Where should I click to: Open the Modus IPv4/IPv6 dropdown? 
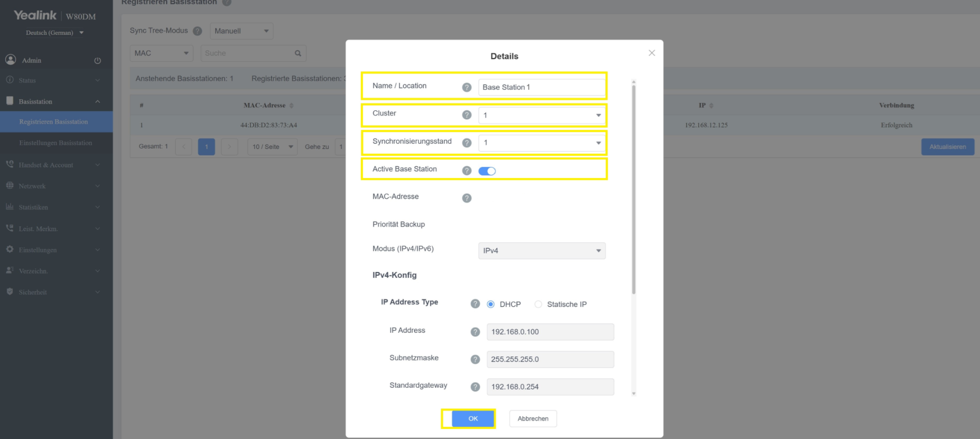point(541,251)
